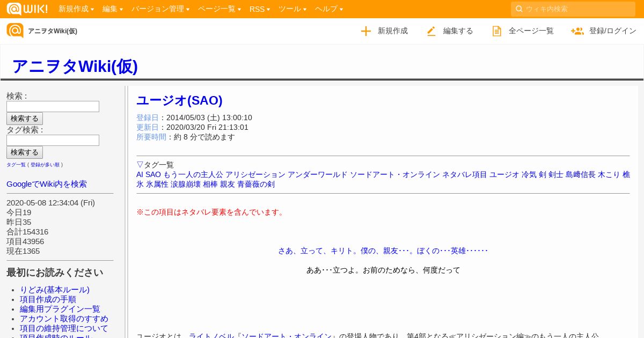The width and height of the screenshot is (644, 338).
Task: Expand the ページ一覧 menu
Action: pos(219,9)
